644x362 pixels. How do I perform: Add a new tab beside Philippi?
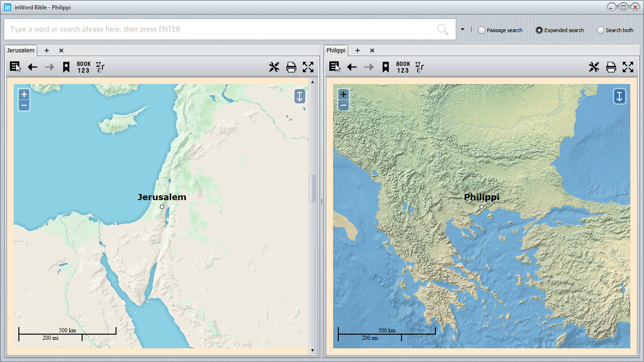click(358, 51)
